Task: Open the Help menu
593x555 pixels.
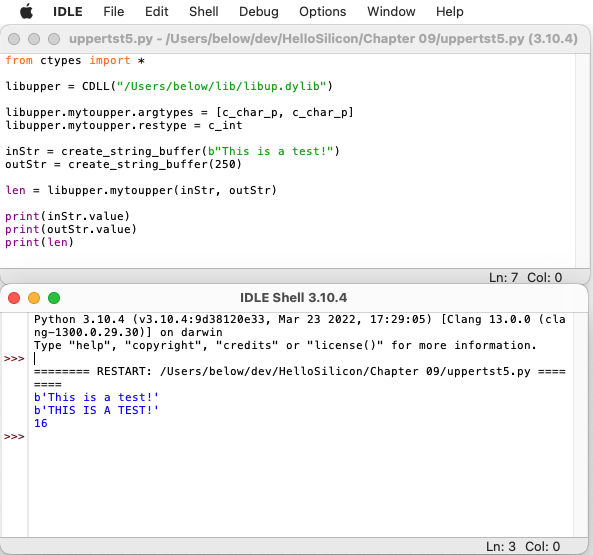Action: (x=449, y=12)
